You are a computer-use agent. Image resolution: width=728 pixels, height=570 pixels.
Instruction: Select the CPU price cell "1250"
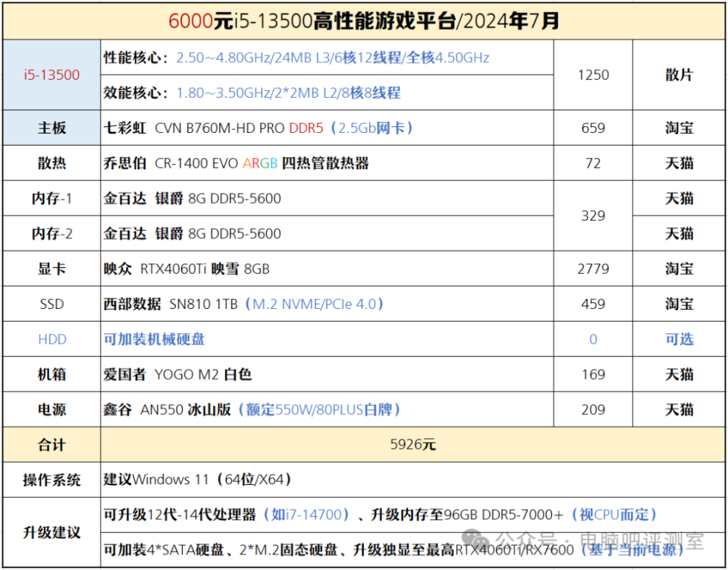(593, 75)
